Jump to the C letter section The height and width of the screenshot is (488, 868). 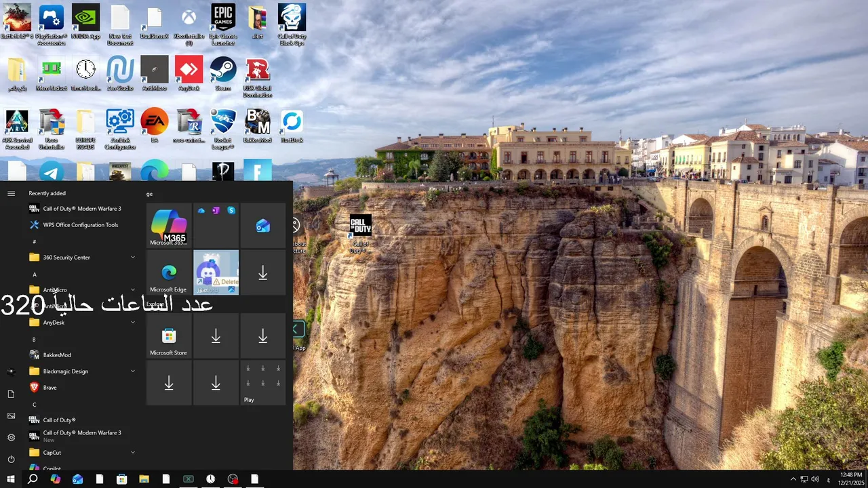[x=35, y=404]
